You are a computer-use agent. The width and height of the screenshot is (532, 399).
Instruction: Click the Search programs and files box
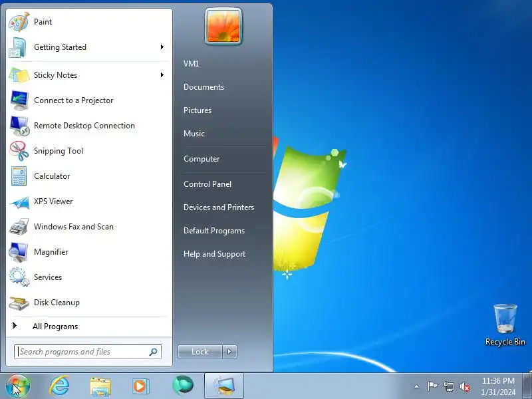(88, 352)
